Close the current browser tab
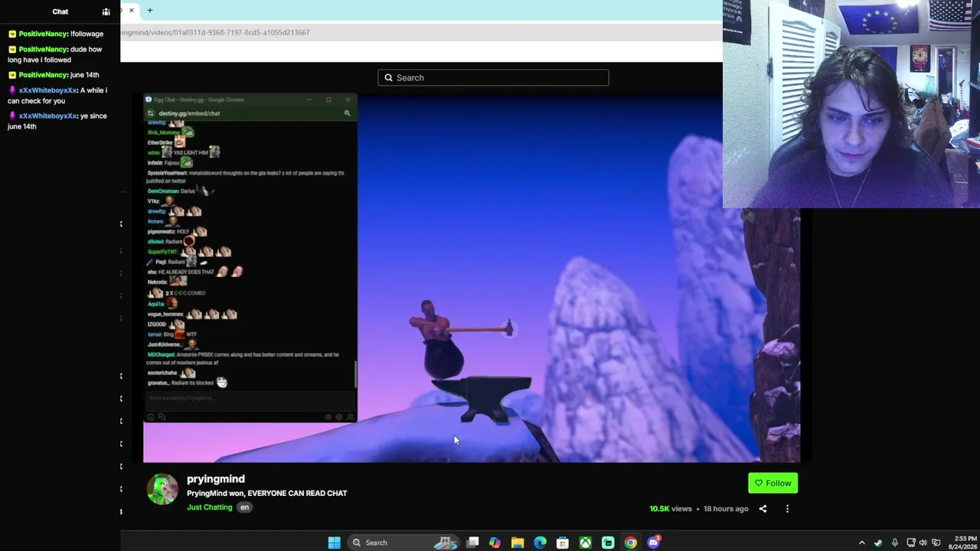Screen dimensions: 980x551 pos(131,11)
